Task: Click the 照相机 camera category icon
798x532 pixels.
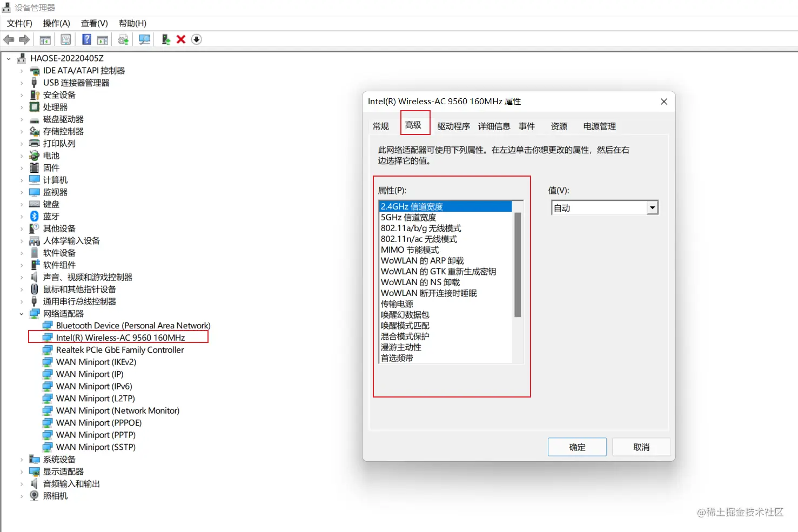Action: coord(35,495)
